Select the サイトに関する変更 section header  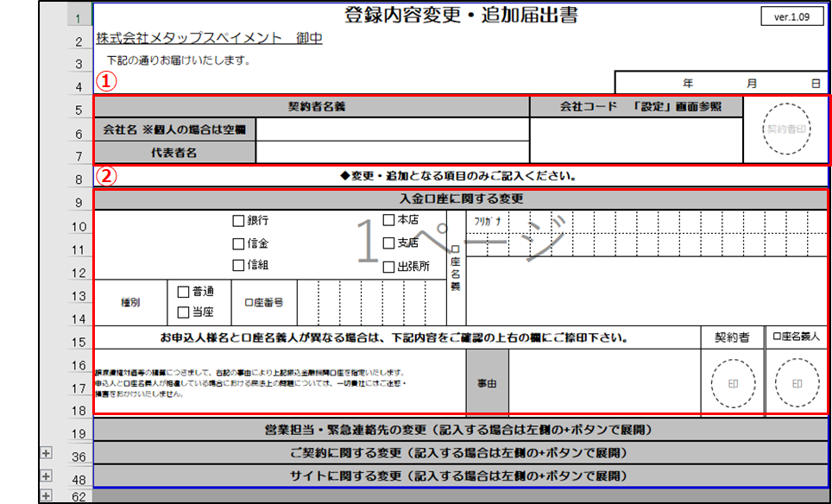(x=460, y=476)
